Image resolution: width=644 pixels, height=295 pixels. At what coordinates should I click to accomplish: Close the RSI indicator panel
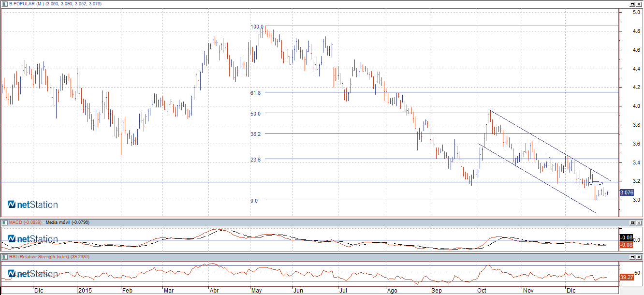point(639,257)
